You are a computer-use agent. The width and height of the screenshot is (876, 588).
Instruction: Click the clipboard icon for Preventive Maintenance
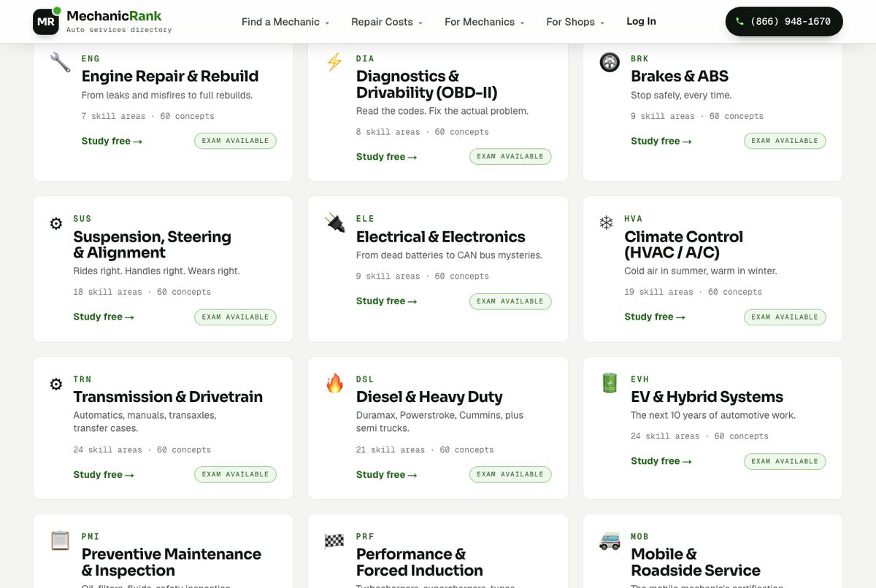(x=60, y=541)
